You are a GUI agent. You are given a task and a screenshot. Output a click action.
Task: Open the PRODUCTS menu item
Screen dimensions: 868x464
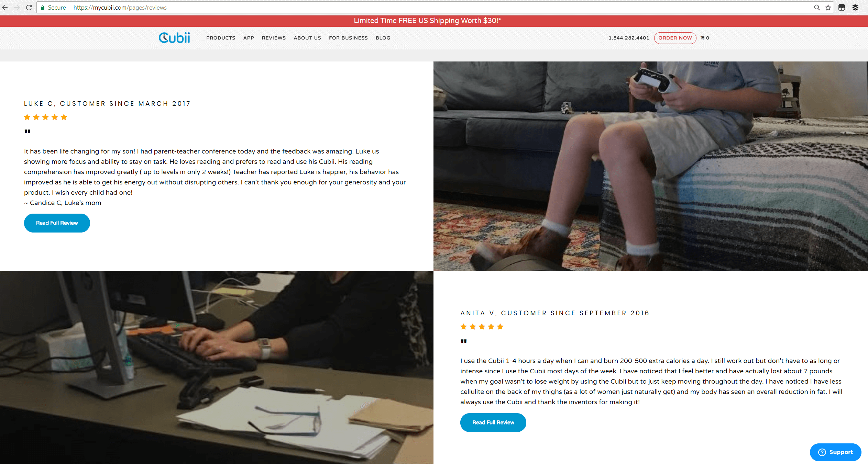pyautogui.click(x=220, y=38)
